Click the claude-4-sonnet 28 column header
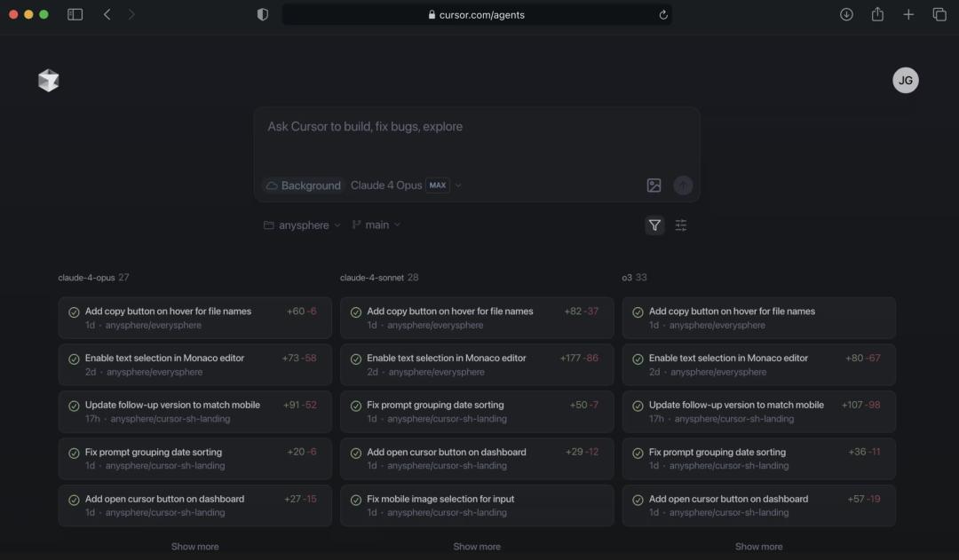 tap(379, 278)
